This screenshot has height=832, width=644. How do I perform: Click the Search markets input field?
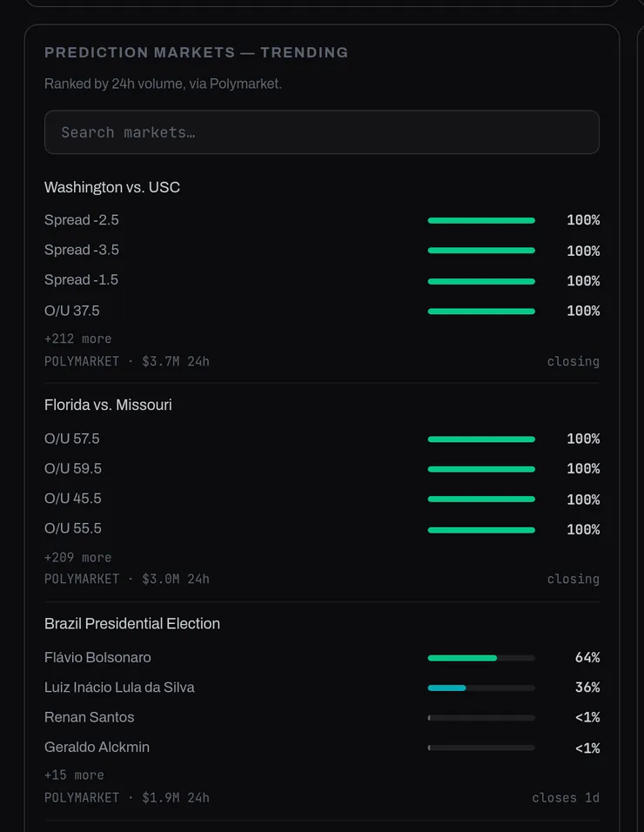pyautogui.click(x=322, y=132)
